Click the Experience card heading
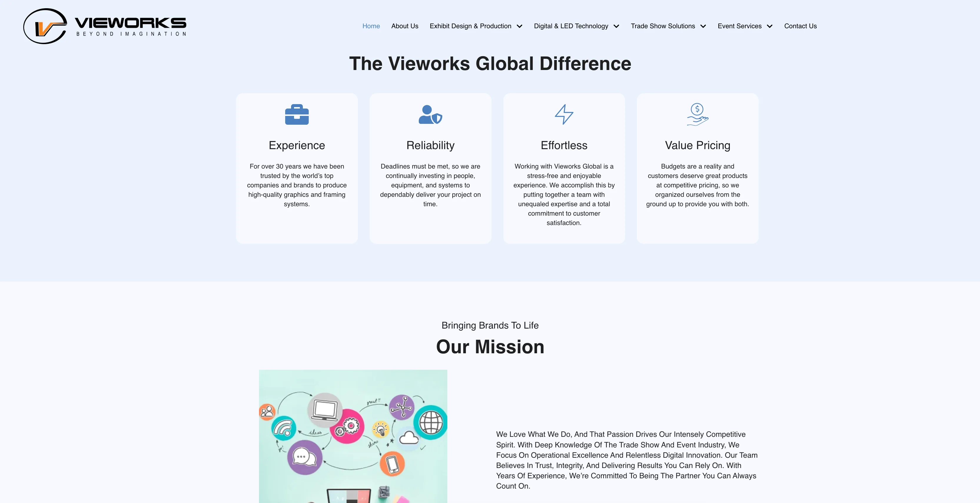The width and height of the screenshot is (980, 503). tap(297, 145)
